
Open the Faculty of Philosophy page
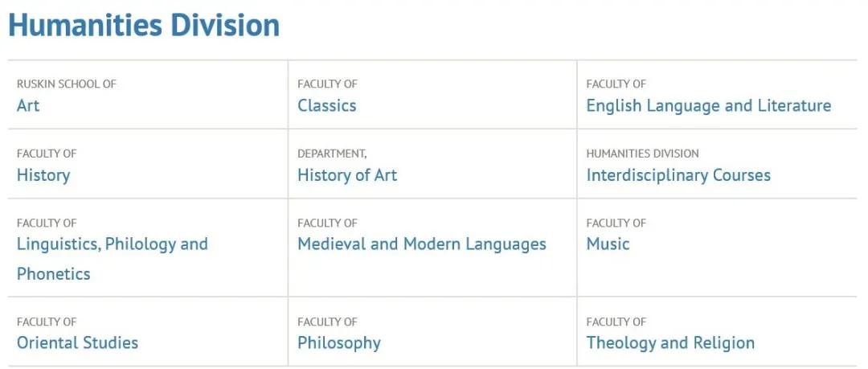(338, 343)
